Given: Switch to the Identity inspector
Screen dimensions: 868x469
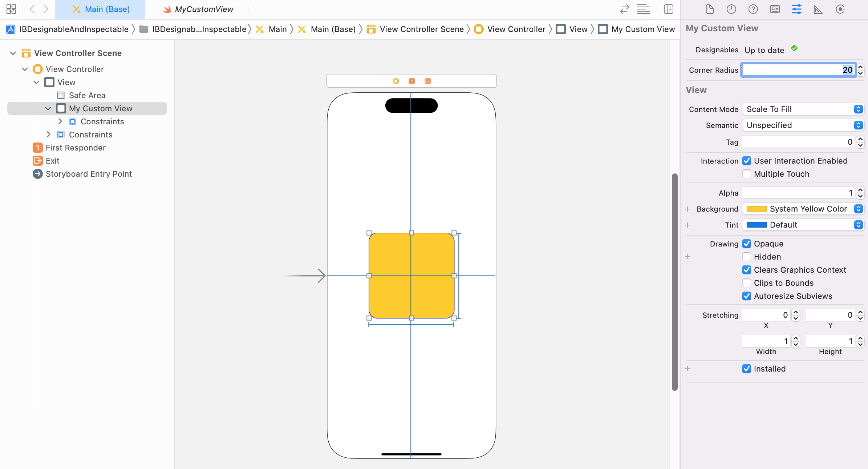Looking at the screenshot, I should pyautogui.click(x=775, y=9).
